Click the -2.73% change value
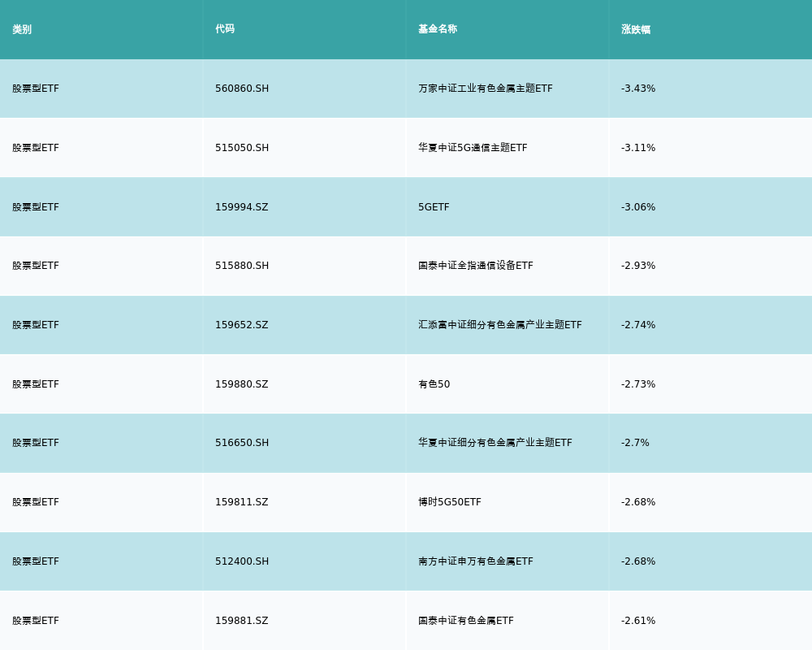This screenshot has height=650, width=812. coord(638,384)
